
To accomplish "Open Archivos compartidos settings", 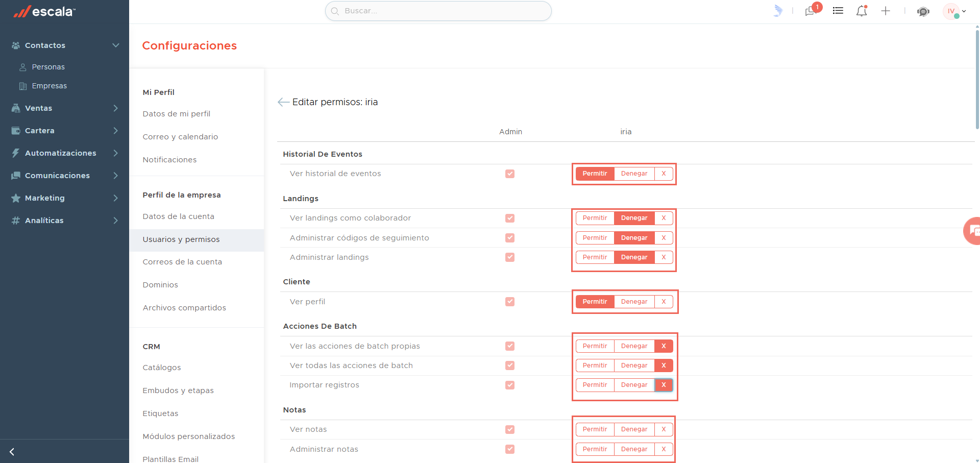I will coord(184,308).
